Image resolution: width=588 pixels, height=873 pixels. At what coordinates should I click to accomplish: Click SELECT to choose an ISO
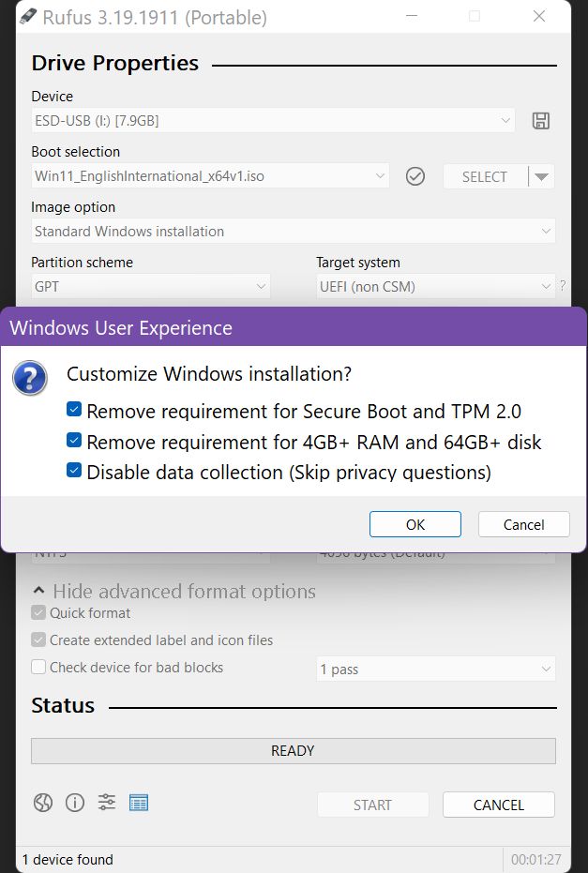pyautogui.click(x=483, y=176)
